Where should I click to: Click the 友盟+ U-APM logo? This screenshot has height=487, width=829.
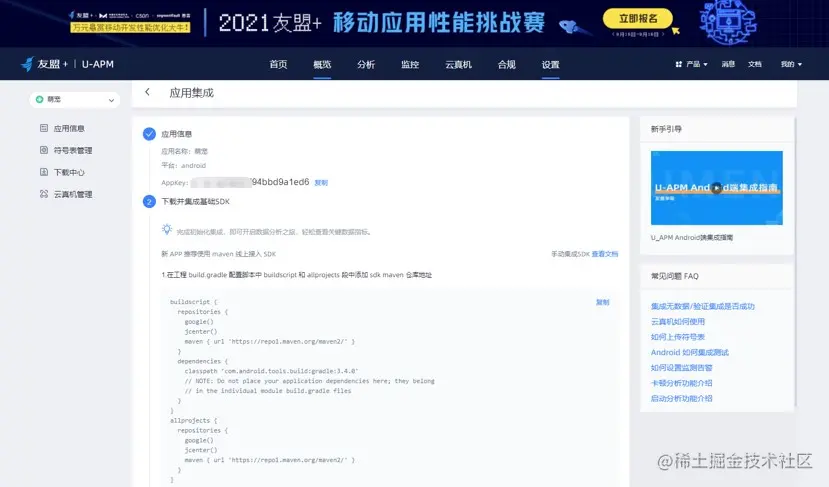[x=67, y=64]
